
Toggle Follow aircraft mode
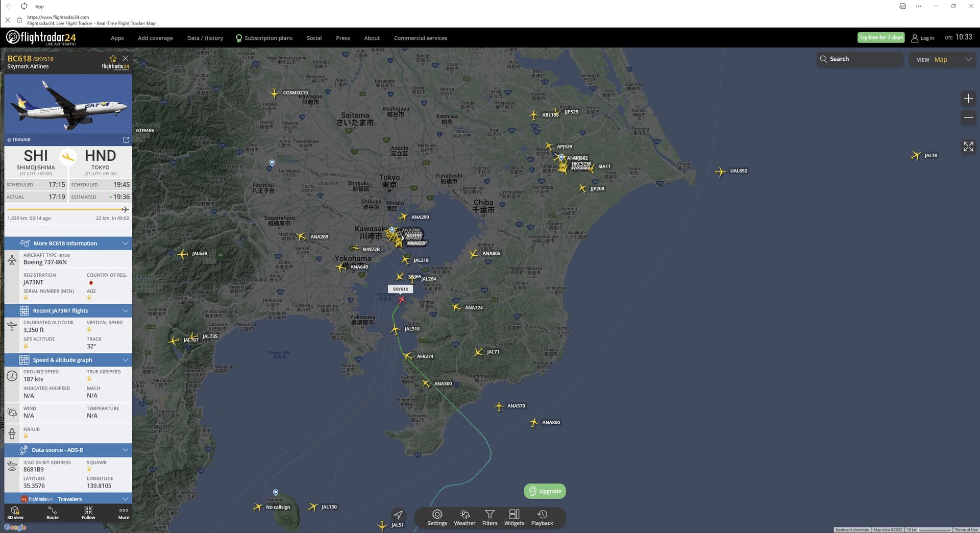(x=88, y=513)
